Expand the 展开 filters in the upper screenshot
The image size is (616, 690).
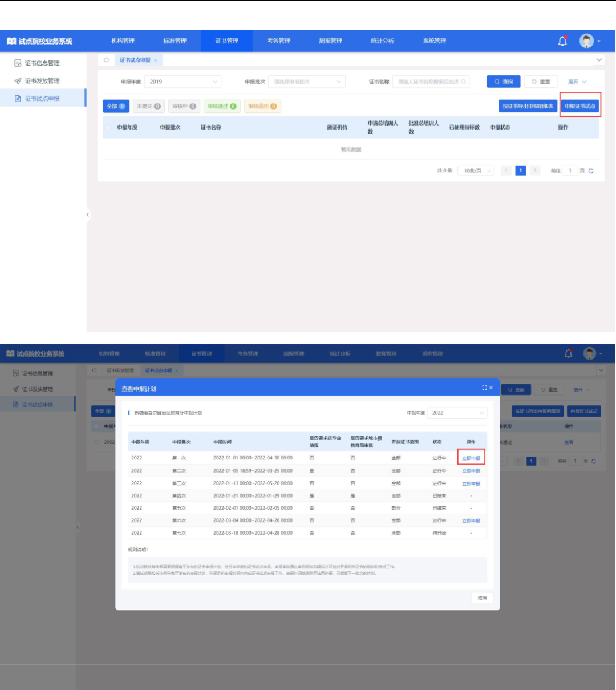[x=577, y=82]
